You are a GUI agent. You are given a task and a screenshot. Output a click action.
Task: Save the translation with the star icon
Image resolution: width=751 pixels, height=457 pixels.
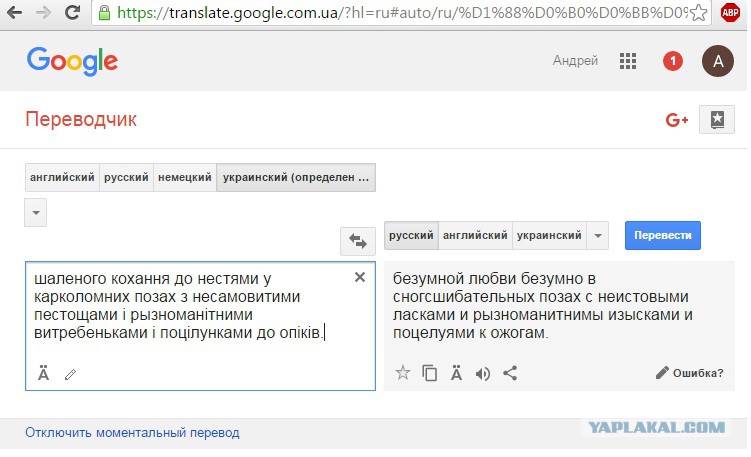coord(403,373)
